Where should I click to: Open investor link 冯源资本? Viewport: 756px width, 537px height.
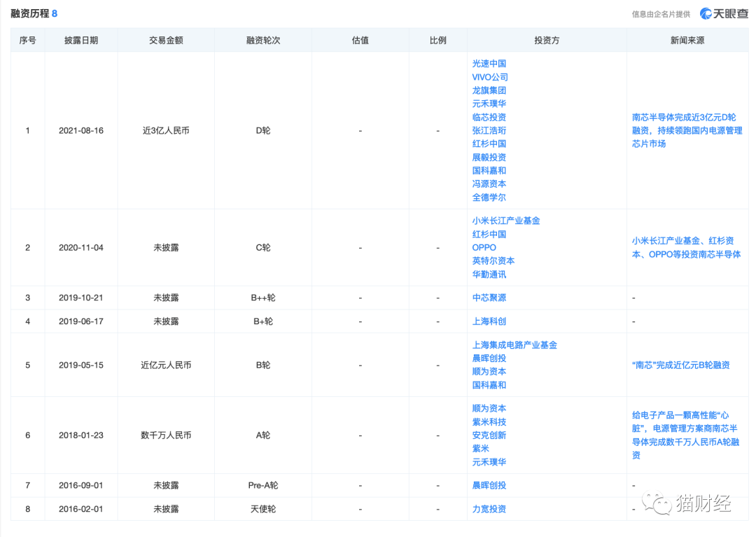[489, 183]
